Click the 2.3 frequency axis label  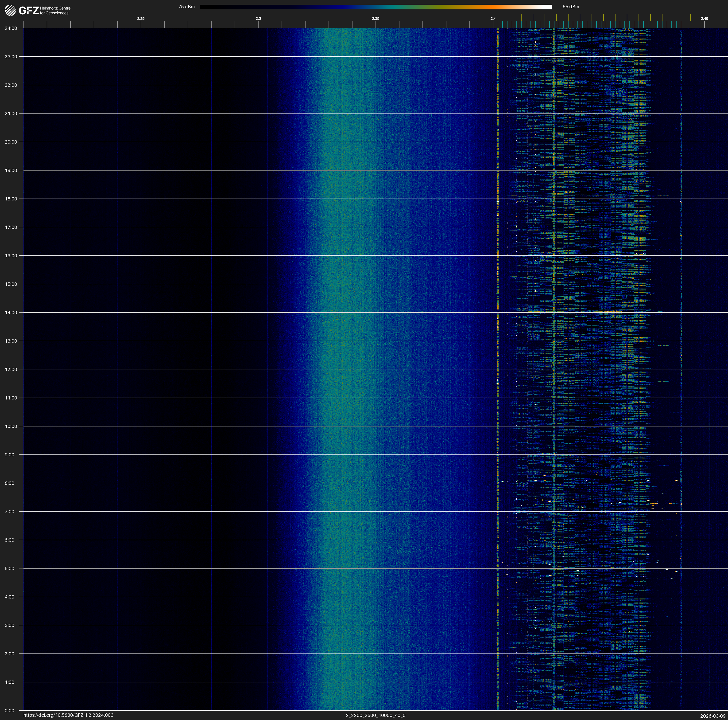tap(258, 19)
